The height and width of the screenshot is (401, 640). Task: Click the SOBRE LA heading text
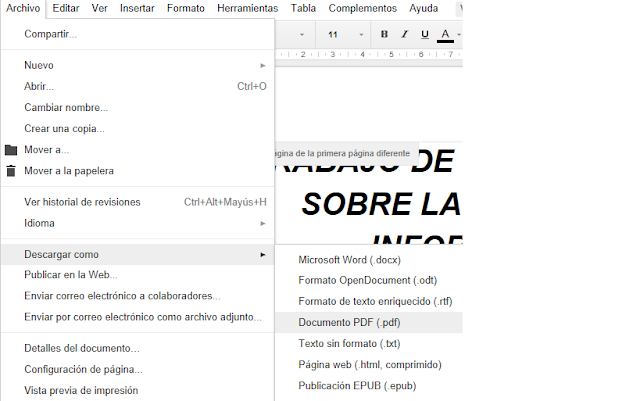pyautogui.click(x=381, y=204)
